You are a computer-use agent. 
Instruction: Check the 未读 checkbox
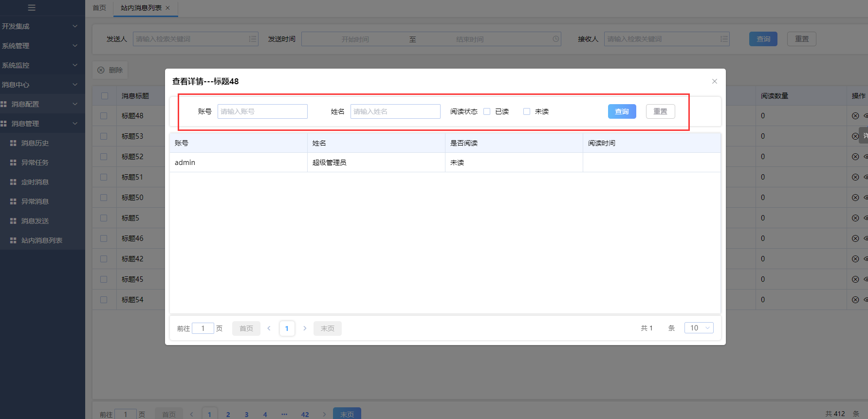[527, 111]
